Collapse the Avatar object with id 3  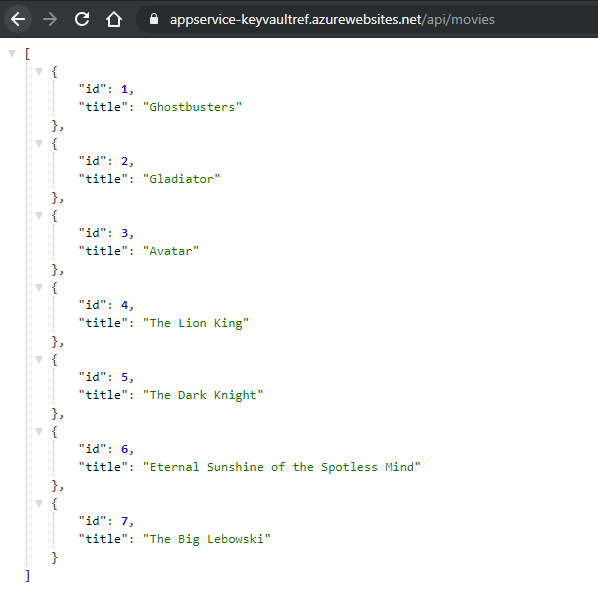(39, 215)
